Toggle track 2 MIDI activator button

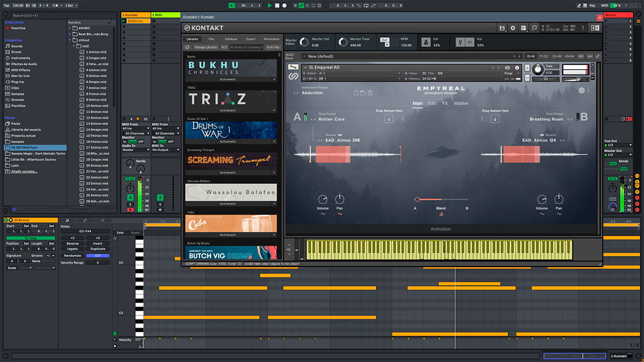click(x=160, y=197)
